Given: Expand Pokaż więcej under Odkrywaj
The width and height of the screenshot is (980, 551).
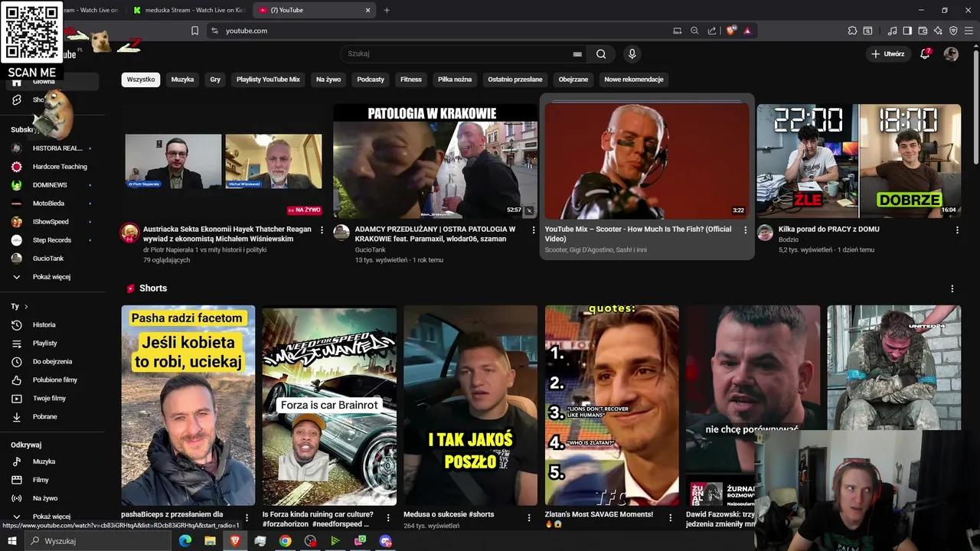Looking at the screenshot, I should pos(53,517).
